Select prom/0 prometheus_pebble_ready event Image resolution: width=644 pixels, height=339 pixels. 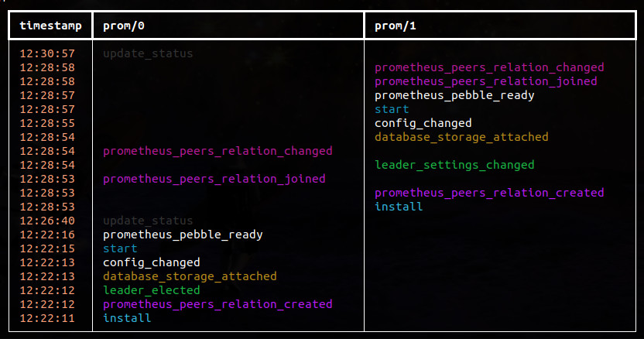point(183,235)
